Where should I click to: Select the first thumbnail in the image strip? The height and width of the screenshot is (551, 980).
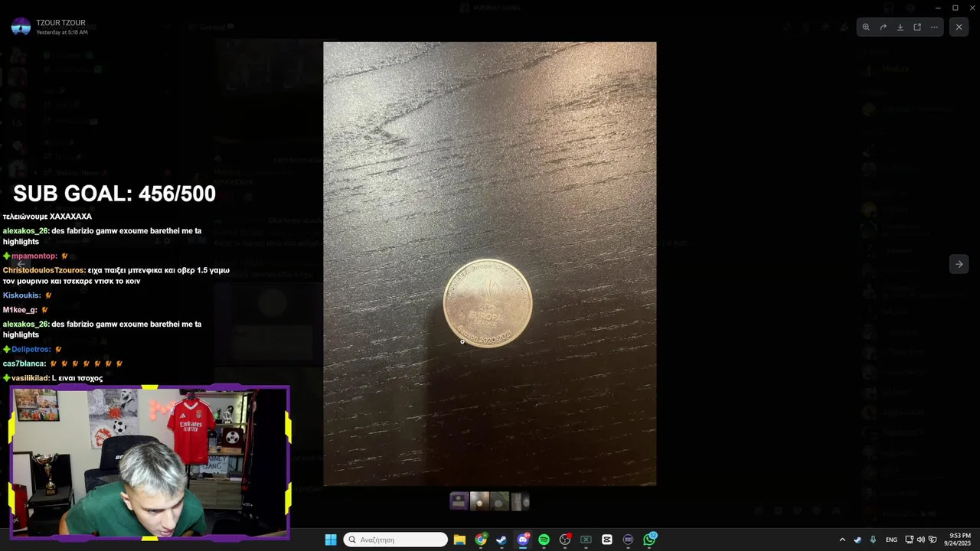(x=459, y=501)
